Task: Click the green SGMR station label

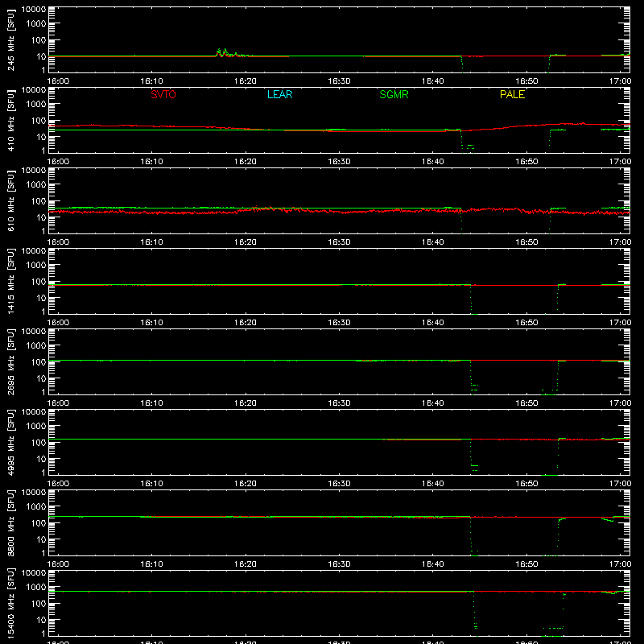Action: click(394, 94)
